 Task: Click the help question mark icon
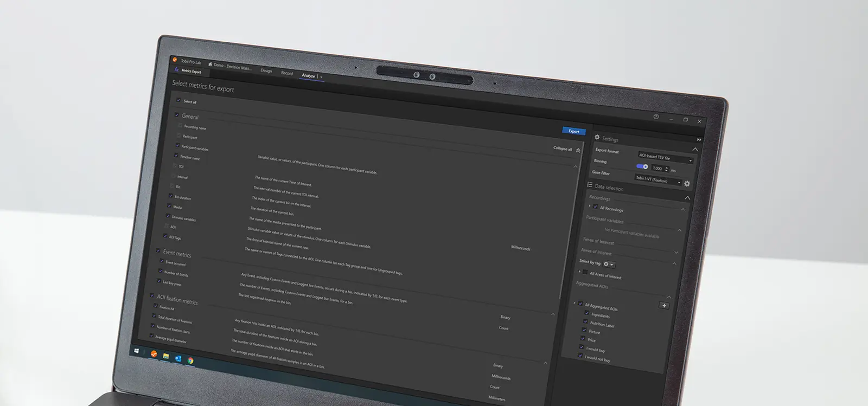click(656, 117)
